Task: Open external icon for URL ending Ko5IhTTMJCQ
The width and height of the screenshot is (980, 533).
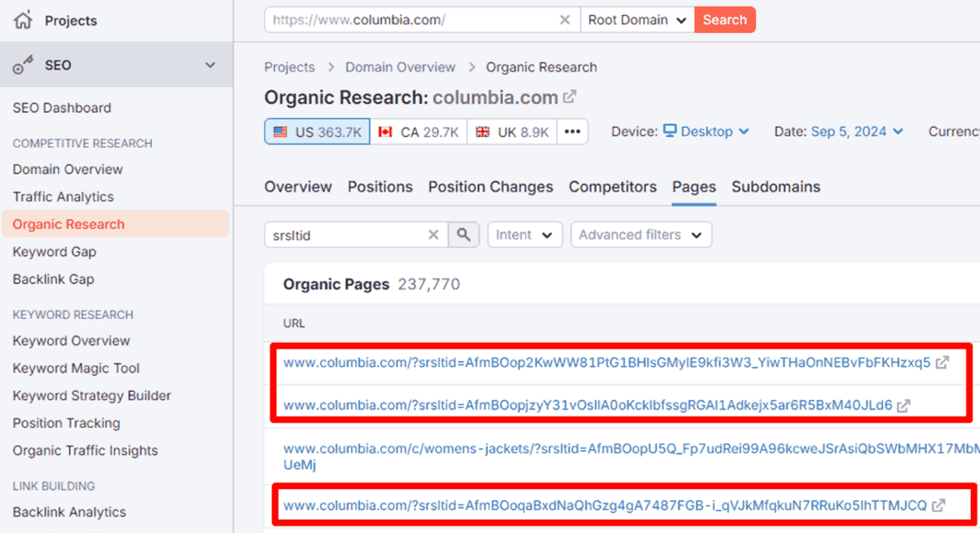Action: pos(939,505)
